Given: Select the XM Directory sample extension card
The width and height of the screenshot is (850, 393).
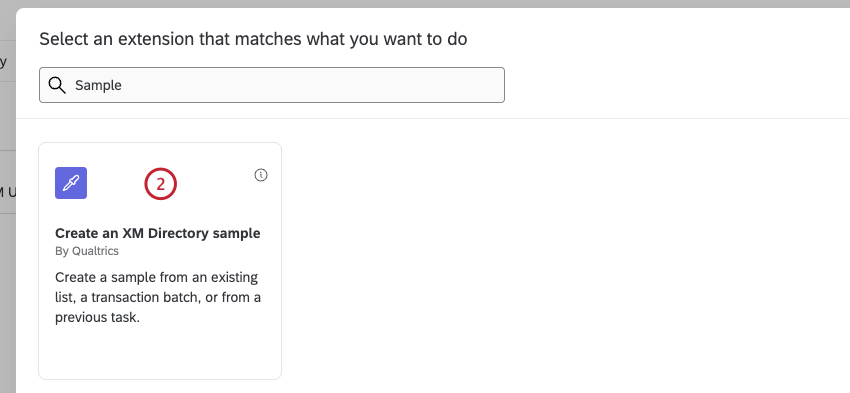Looking at the screenshot, I should pyautogui.click(x=160, y=261).
